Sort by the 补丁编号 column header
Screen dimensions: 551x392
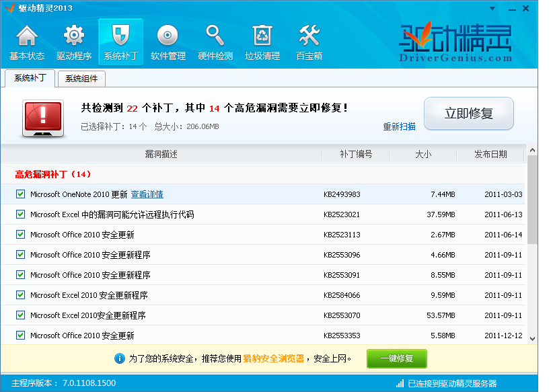tap(356, 154)
